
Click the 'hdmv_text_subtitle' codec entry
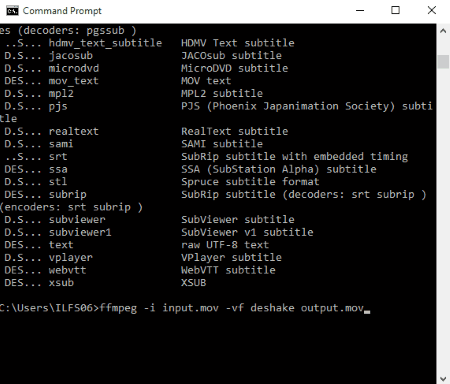point(105,43)
